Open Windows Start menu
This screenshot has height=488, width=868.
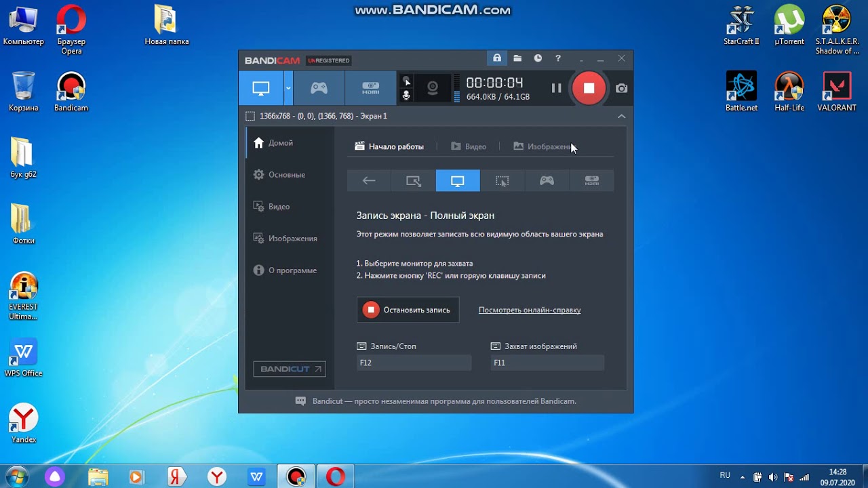pyautogui.click(x=16, y=476)
